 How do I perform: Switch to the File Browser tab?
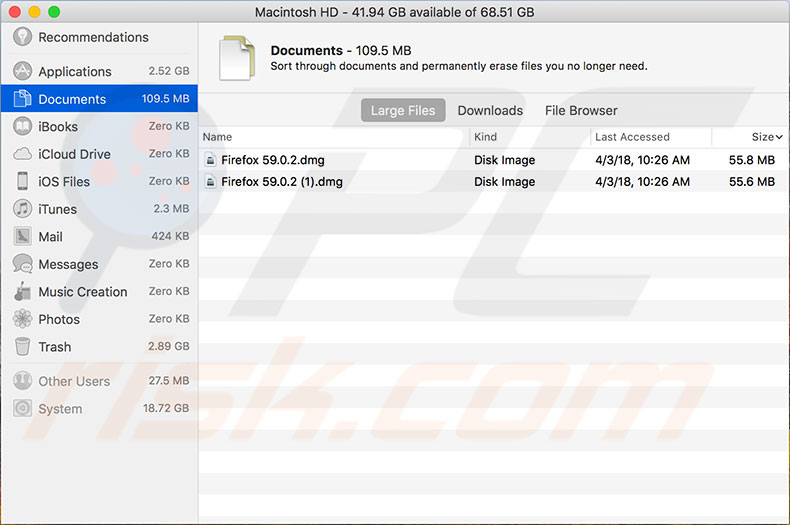pos(581,110)
